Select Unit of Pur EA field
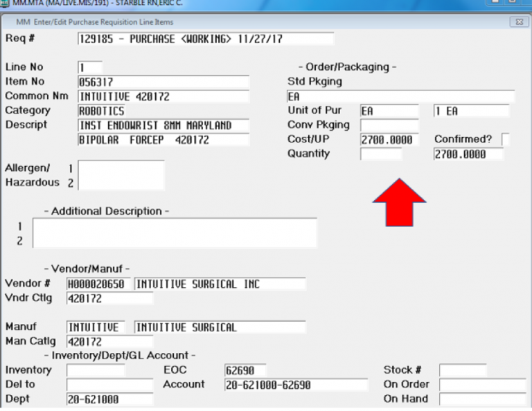 (389, 111)
